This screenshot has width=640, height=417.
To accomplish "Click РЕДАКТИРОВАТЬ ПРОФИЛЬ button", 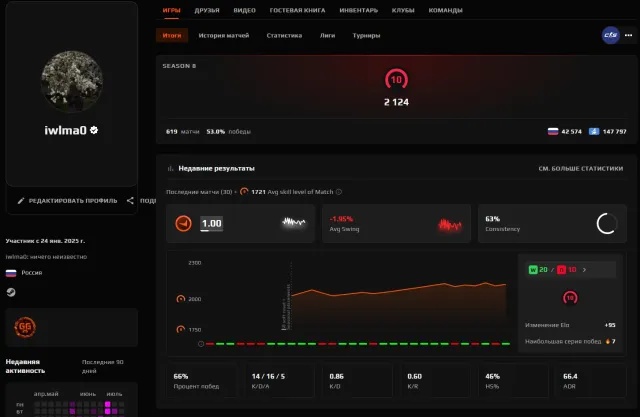I will [x=67, y=201].
